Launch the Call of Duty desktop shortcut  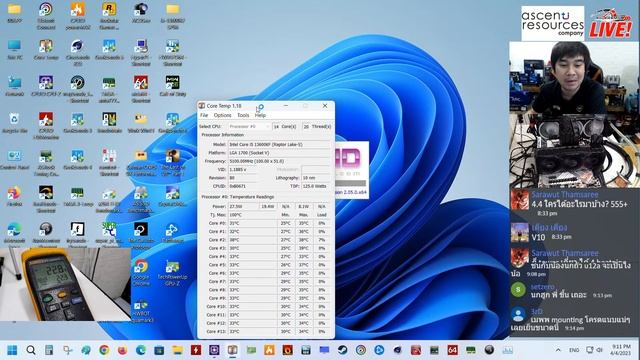pyautogui.click(x=172, y=86)
